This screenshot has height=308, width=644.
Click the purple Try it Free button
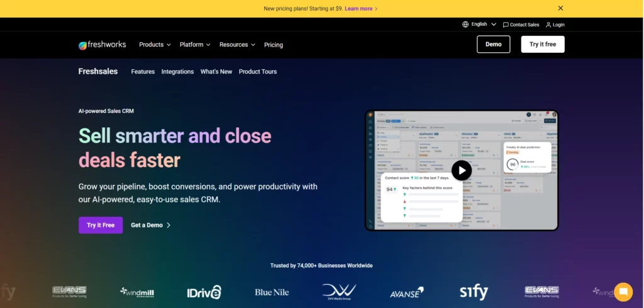pyautogui.click(x=101, y=225)
